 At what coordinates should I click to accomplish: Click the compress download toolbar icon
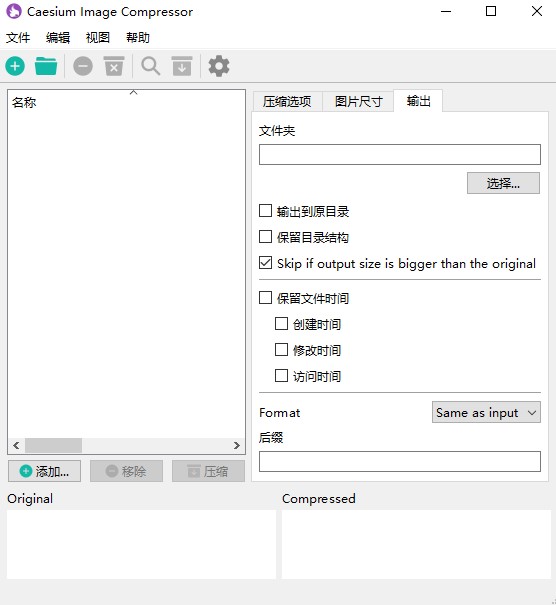point(182,66)
